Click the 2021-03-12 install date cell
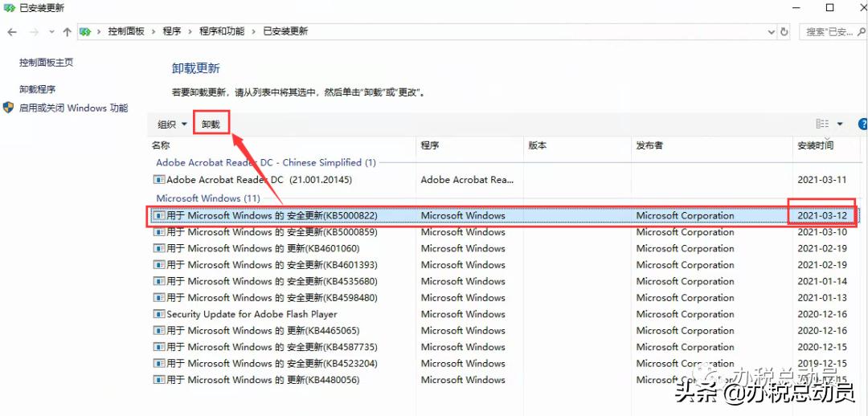Viewport: 868px width, 416px height. (x=822, y=215)
